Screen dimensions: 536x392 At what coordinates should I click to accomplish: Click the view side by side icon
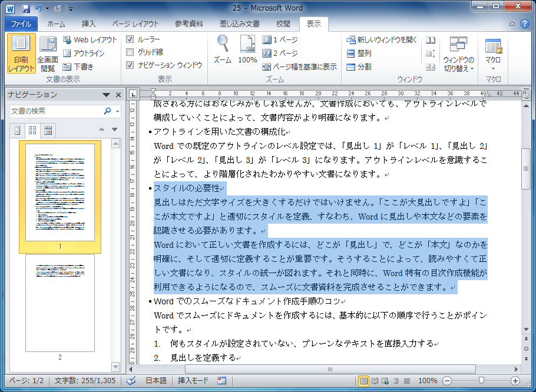(431, 40)
